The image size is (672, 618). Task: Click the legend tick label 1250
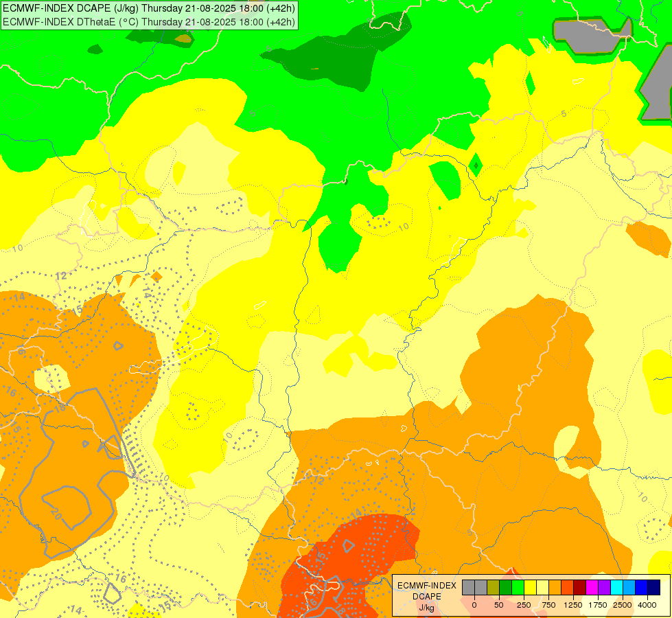(x=573, y=605)
